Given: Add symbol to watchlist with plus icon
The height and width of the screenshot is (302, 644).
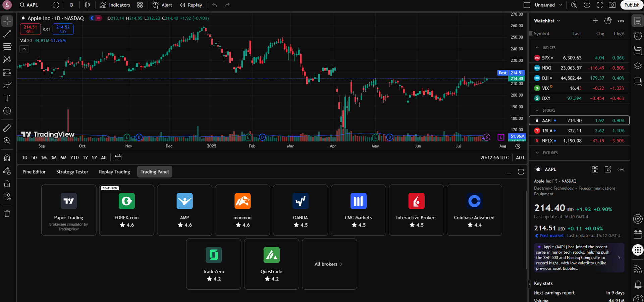Looking at the screenshot, I should tap(595, 21).
